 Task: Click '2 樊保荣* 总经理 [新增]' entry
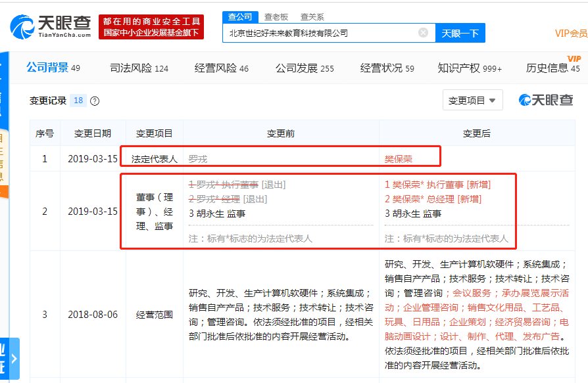coord(433,199)
